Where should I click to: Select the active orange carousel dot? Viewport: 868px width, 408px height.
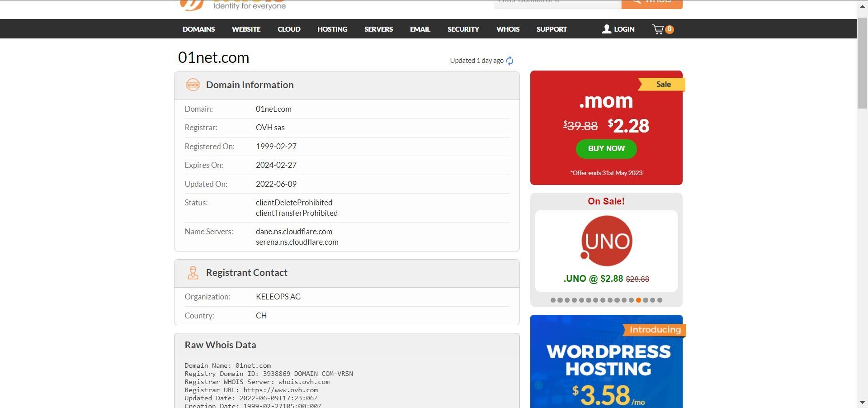tap(638, 300)
